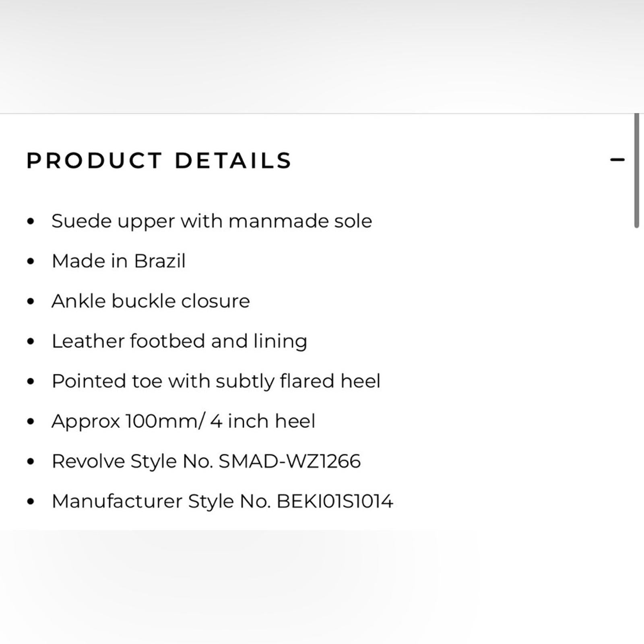
Task: Collapse the Product Details section minus icon
Action: (x=617, y=160)
